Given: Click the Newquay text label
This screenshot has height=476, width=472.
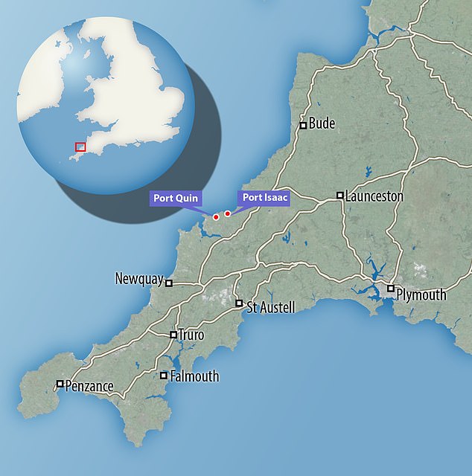Looking at the screenshot, I should pos(139,279).
